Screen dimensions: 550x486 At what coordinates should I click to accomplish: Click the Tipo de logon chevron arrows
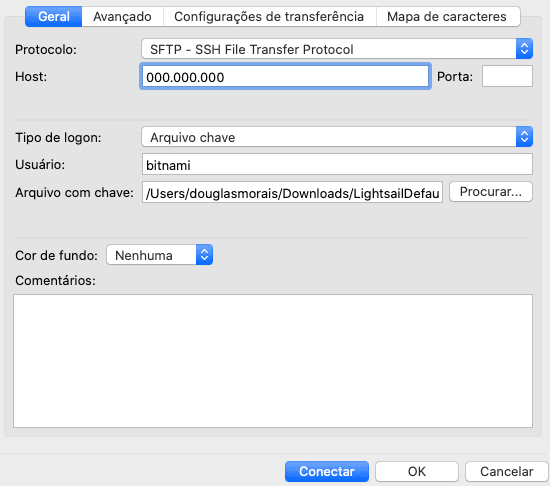[x=524, y=137]
